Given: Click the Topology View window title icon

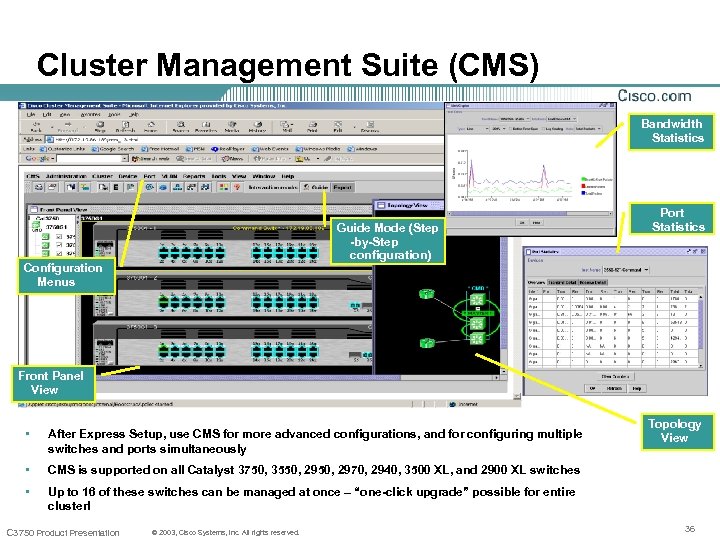Looking at the screenshot, I should (x=381, y=205).
